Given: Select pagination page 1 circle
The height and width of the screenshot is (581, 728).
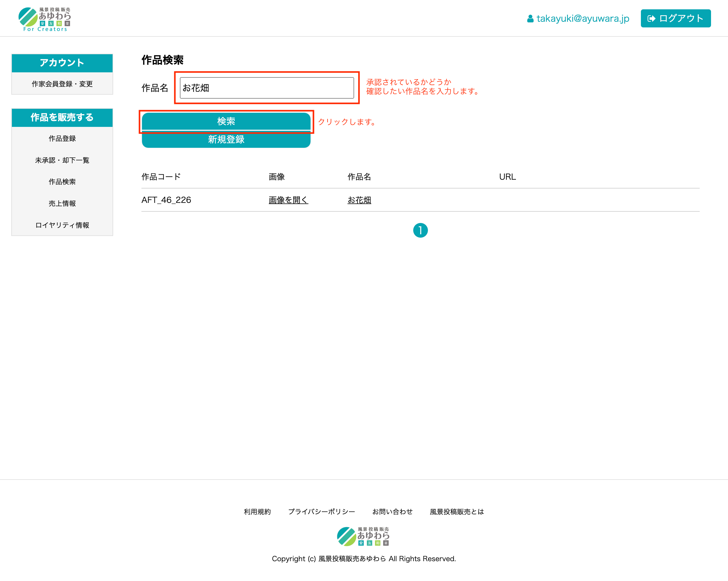Looking at the screenshot, I should 420,230.
